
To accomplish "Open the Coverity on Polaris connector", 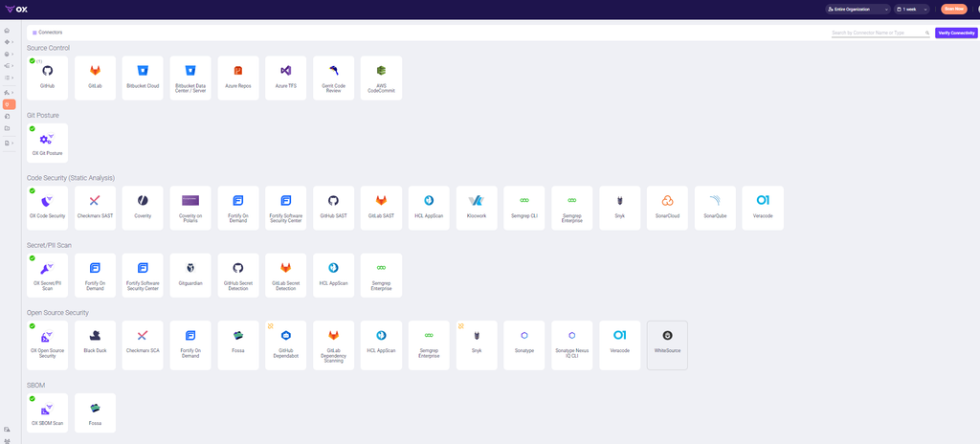I will [190, 208].
